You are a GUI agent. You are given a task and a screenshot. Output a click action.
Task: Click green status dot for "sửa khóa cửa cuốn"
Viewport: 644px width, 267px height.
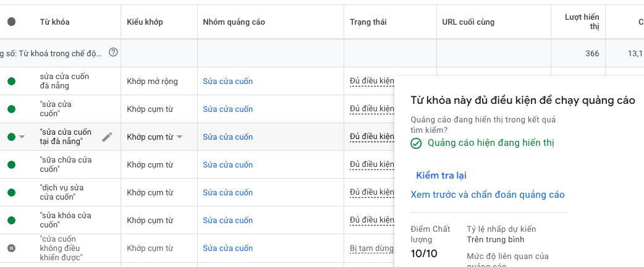[x=11, y=220]
